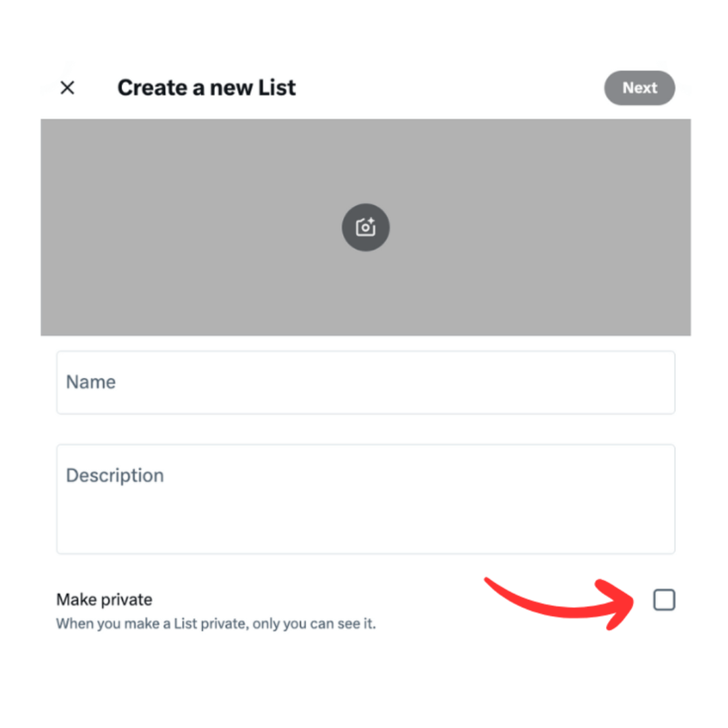Viewport: 728px width, 728px height.
Task: Click the Create a new List heading
Action: tap(206, 87)
